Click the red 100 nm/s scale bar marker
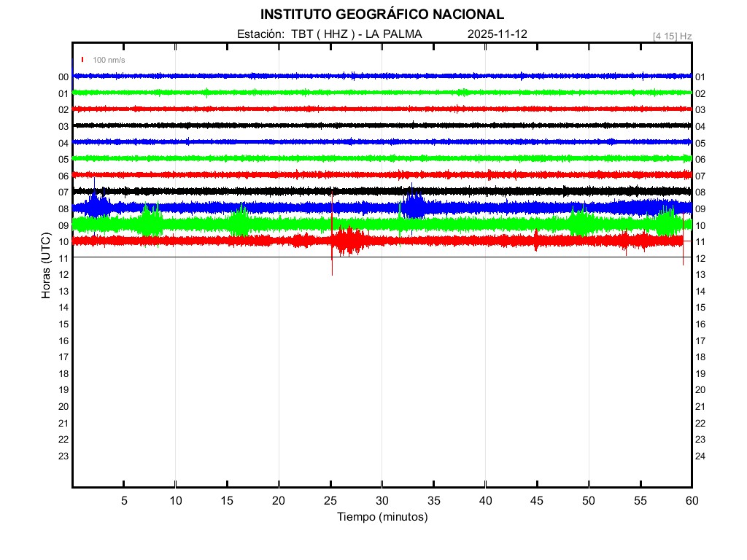Screen dimensions: 747x560 click(x=83, y=60)
